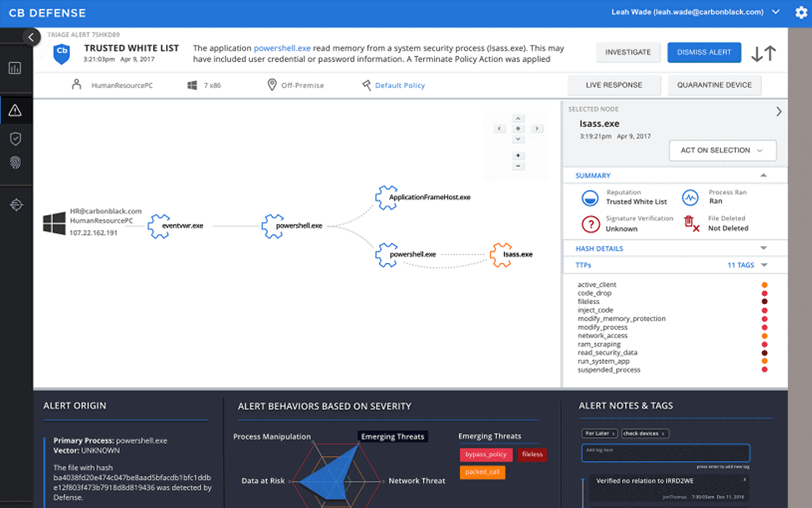Image resolution: width=812 pixels, height=508 pixels.
Task: Open the user account dropdown
Action: click(x=776, y=12)
